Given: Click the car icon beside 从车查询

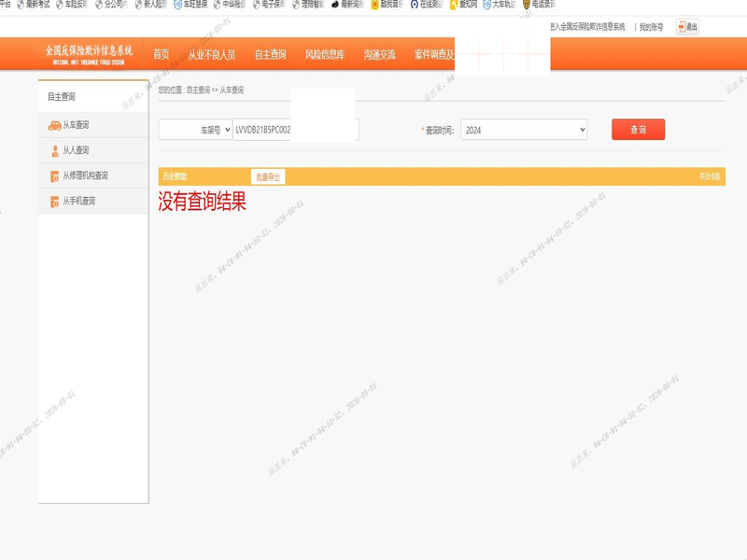Looking at the screenshot, I should 54,125.
